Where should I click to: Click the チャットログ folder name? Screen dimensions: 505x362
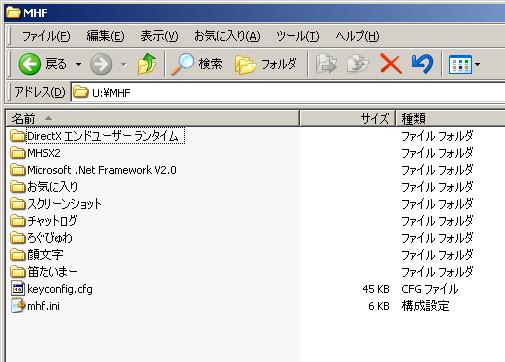click(x=52, y=221)
